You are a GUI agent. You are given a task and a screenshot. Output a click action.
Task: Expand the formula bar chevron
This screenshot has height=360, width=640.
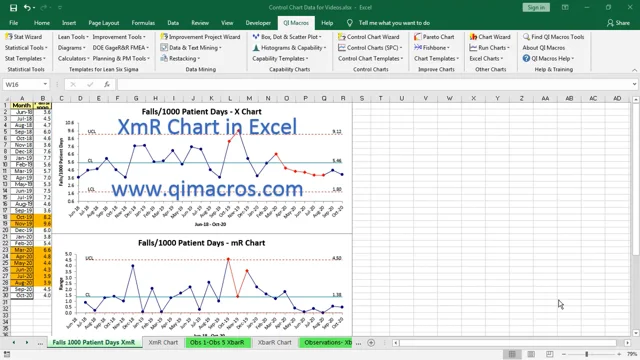pos(634,84)
